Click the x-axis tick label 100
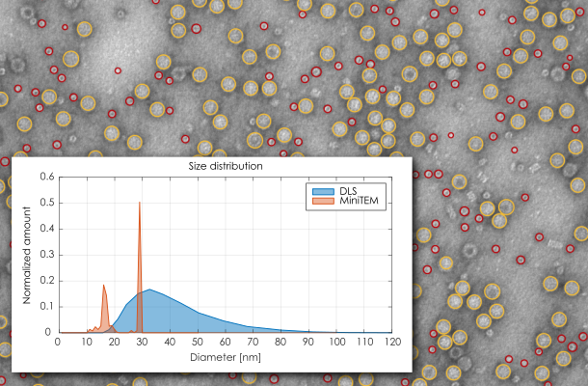 point(335,342)
